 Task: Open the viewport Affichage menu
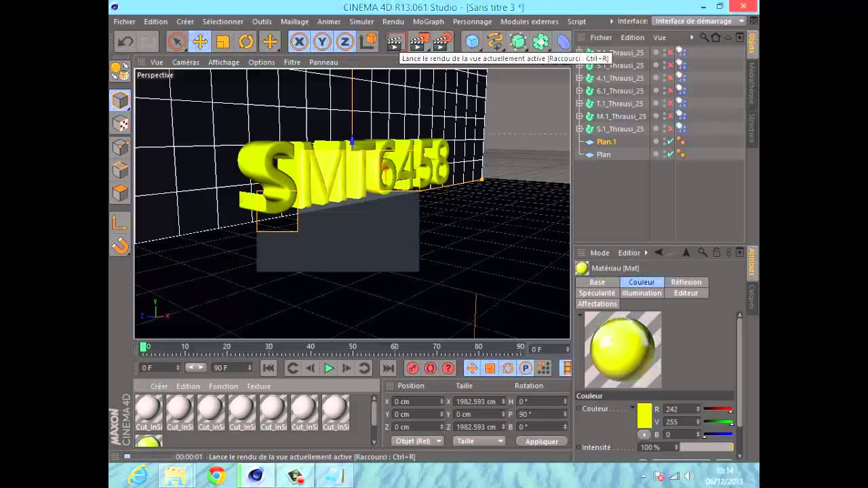coord(224,62)
